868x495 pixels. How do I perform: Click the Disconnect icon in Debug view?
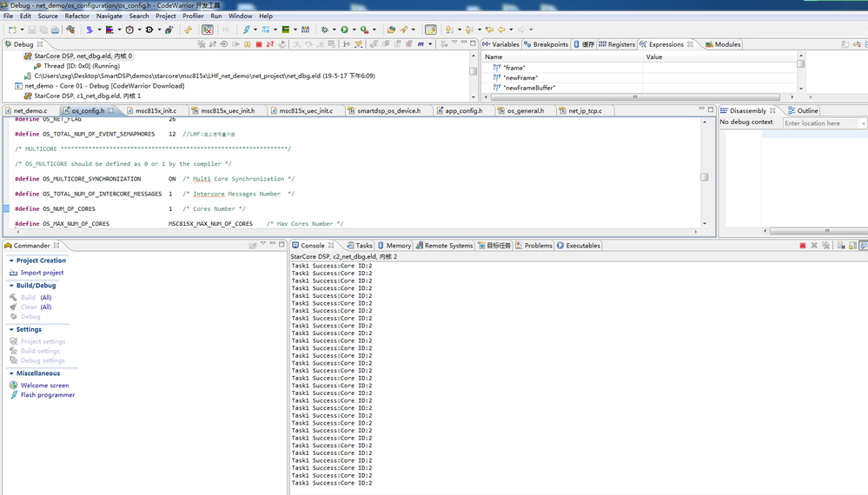(270, 44)
